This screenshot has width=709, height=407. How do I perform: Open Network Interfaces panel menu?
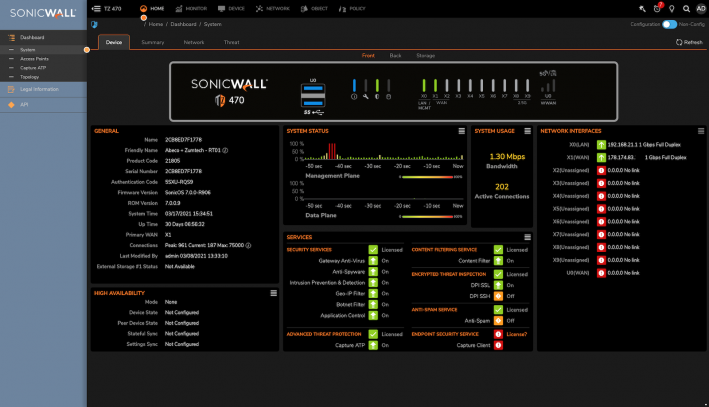pos(701,131)
